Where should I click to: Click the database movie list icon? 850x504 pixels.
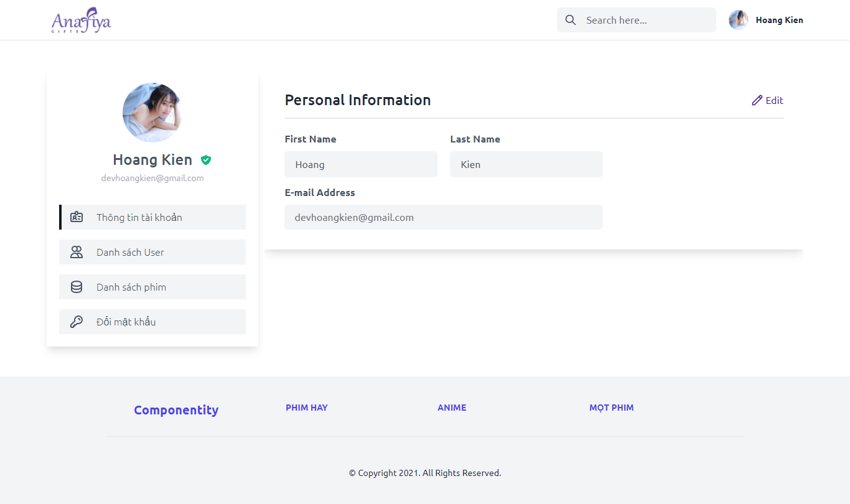click(77, 287)
